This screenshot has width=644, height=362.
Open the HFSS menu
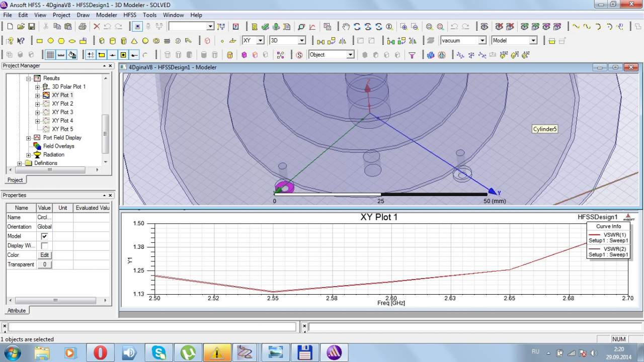tap(130, 15)
